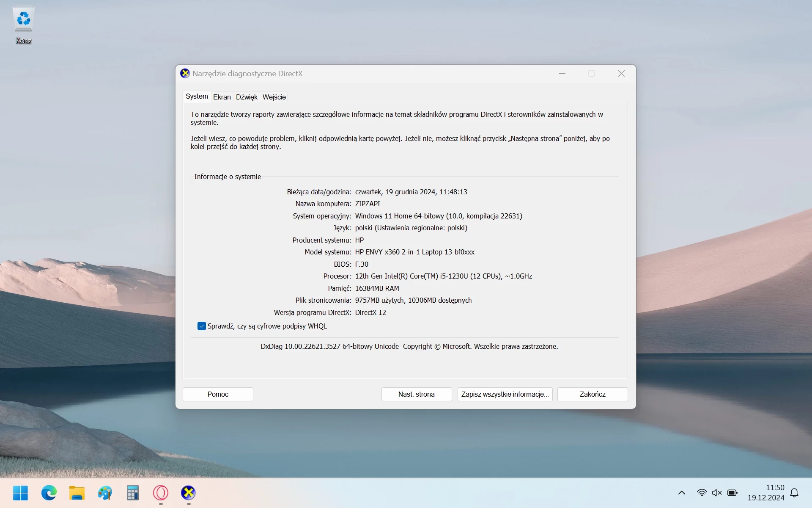The image size is (812, 508).
Task: Uncheck the WHQL digital signatures checkbox
Action: point(202,326)
